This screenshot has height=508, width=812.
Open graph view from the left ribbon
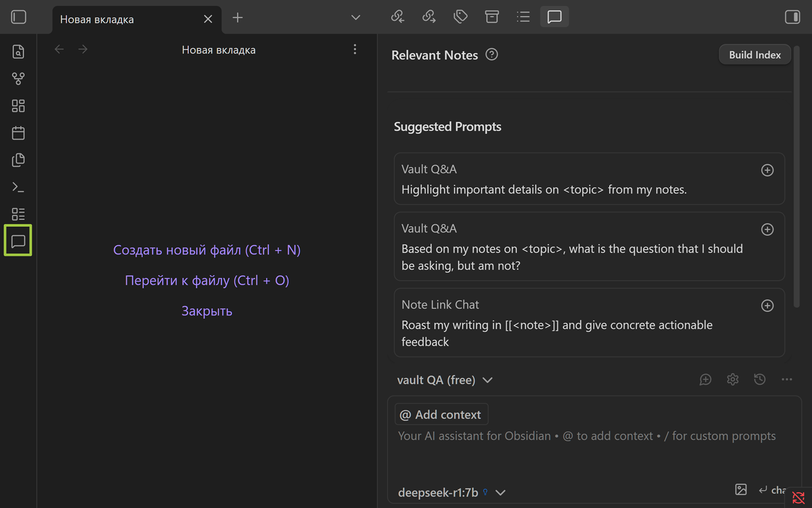(18, 79)
